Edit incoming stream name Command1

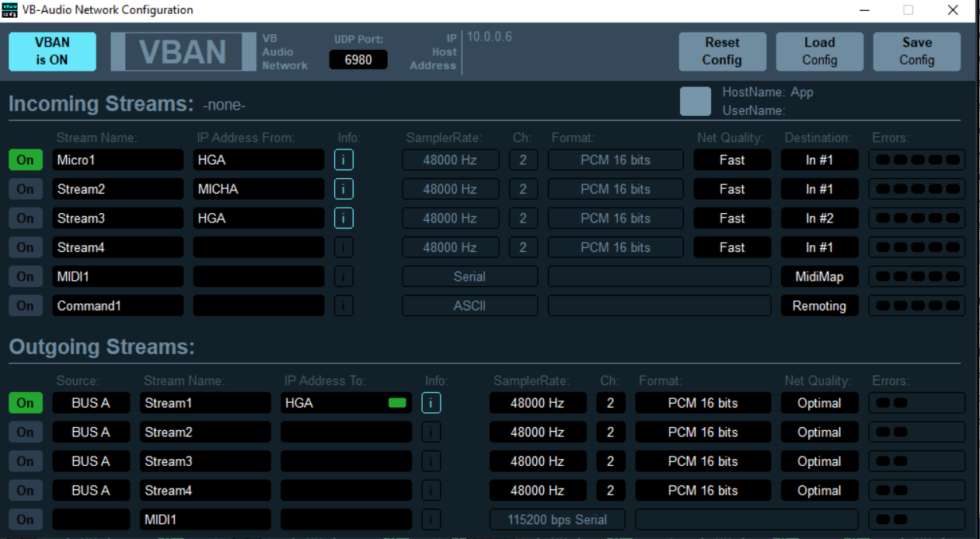tap(118, 306)
